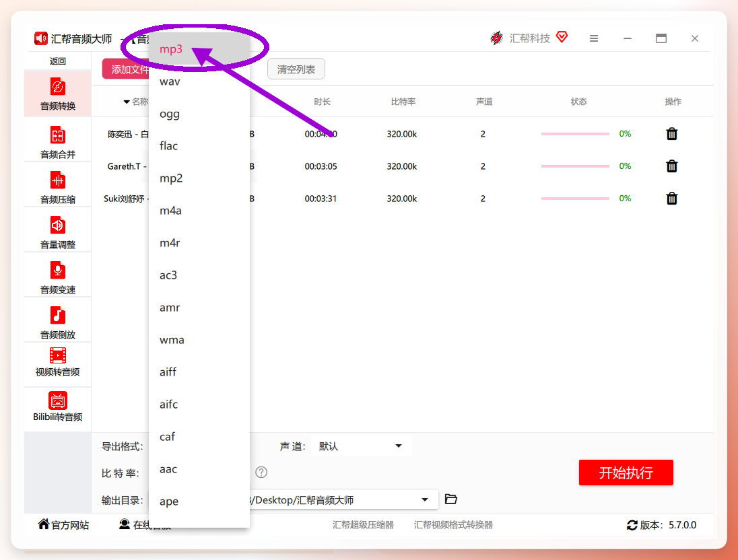This screenshot has height=560, width=738.
Task: Pick m4a in the format dropdown list
Action: pos(199,211)
